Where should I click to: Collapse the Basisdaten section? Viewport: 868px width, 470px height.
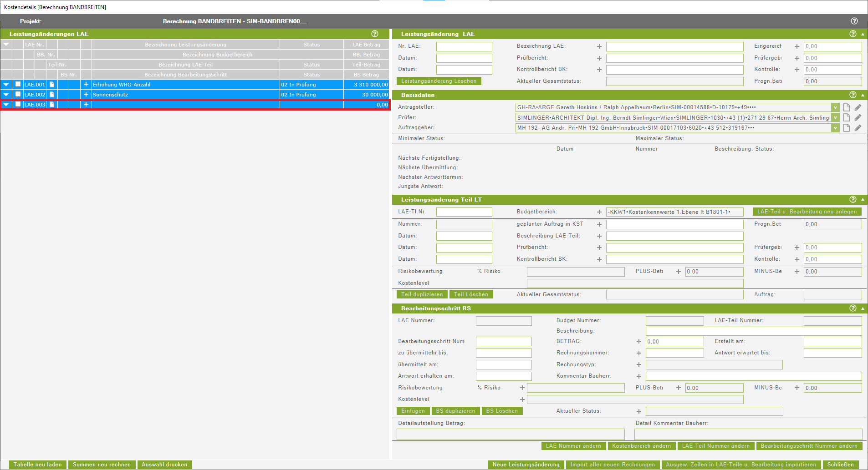coord(863,95)
